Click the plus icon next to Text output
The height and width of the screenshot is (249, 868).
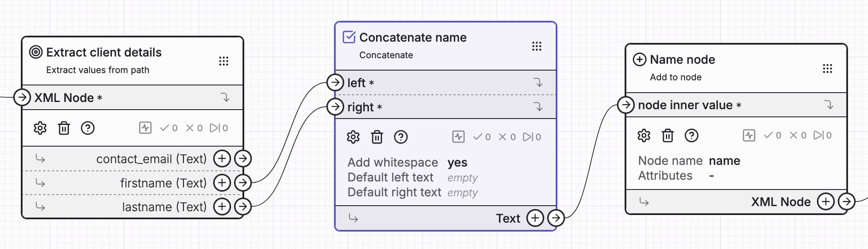(x=535, y=218)
